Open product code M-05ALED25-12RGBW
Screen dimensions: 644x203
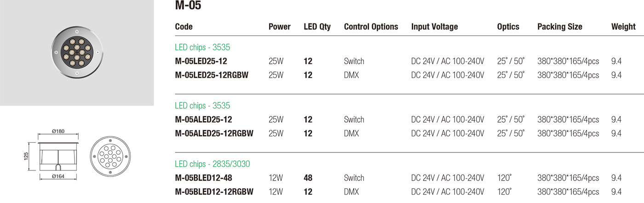point(214,133)
